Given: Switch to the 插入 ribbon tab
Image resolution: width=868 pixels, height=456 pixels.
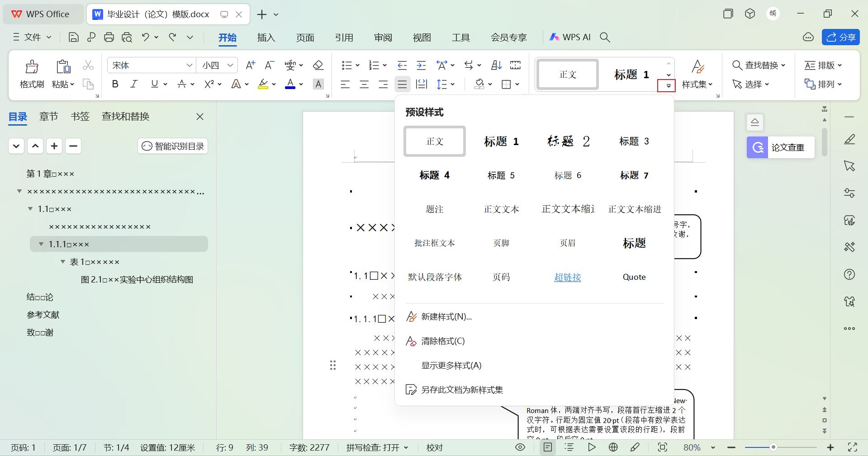Looking at the screenshot, I should (266, 38).
